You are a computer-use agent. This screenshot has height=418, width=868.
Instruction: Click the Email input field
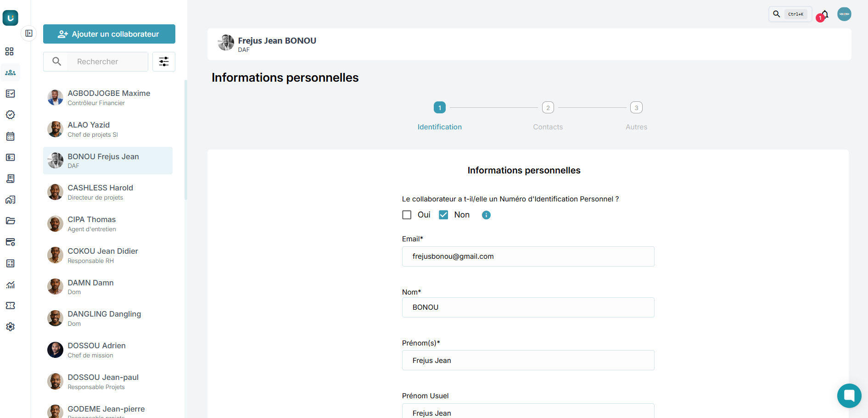(528, 256)
